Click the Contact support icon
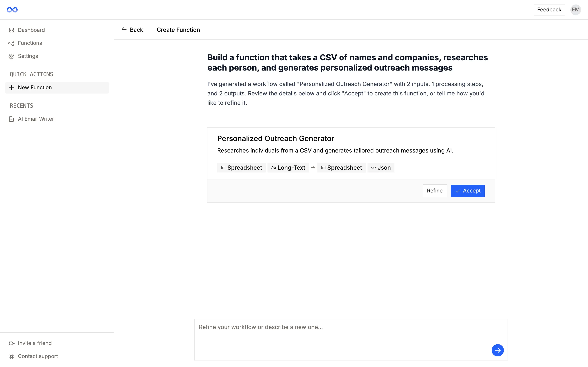 [x=12, y=356]
